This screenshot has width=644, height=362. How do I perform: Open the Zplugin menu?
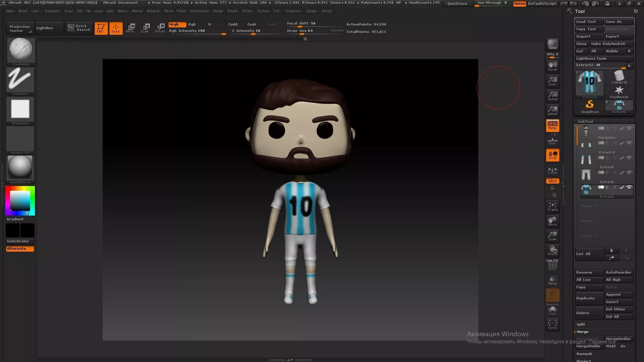click(312, 11)
